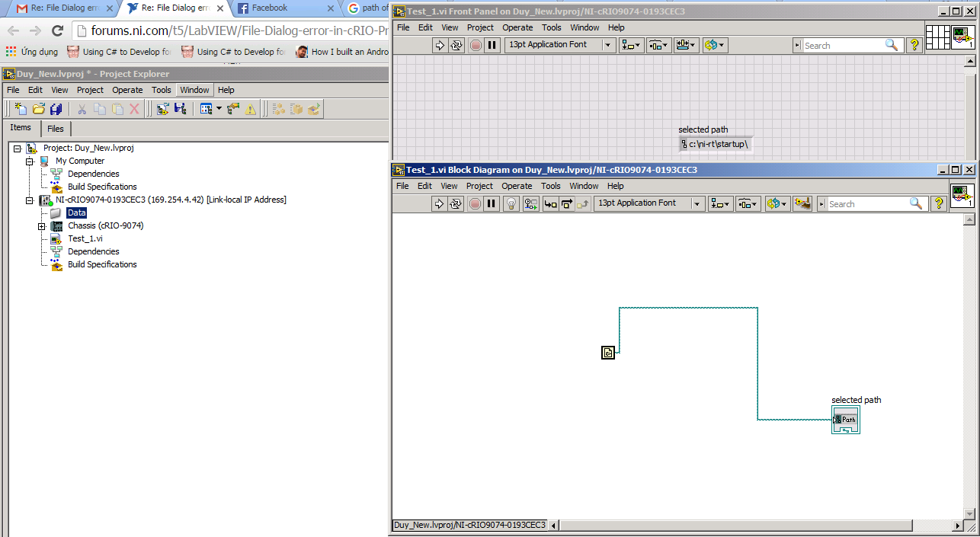The width and height of the screenshot is (980, 537).
Task: Switch to the Facebook browser tab
Action: coord(270,8)
